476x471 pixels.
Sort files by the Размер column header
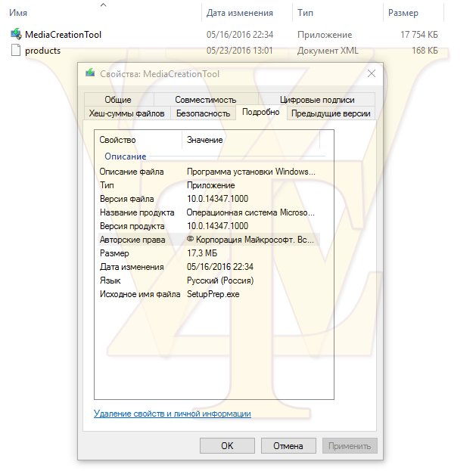(403, 13)
